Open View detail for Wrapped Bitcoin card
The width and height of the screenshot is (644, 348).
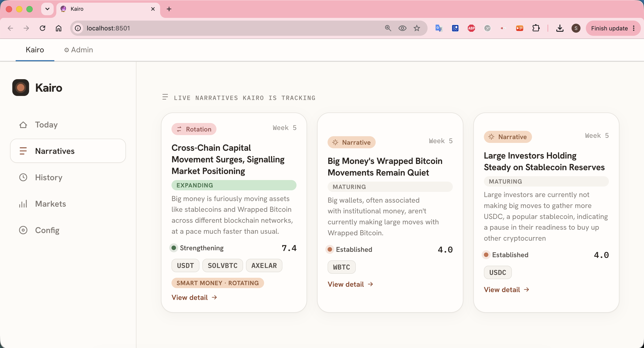[350, 284]
